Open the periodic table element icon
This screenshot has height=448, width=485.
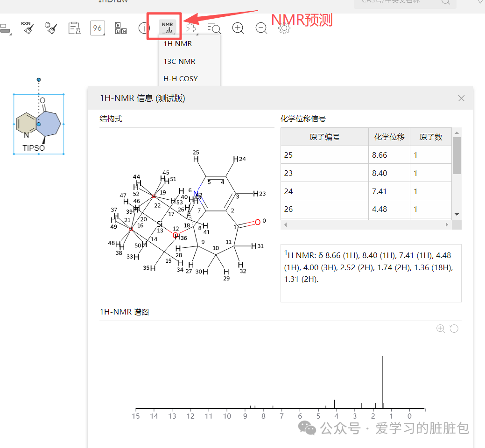tap(120, 28)
